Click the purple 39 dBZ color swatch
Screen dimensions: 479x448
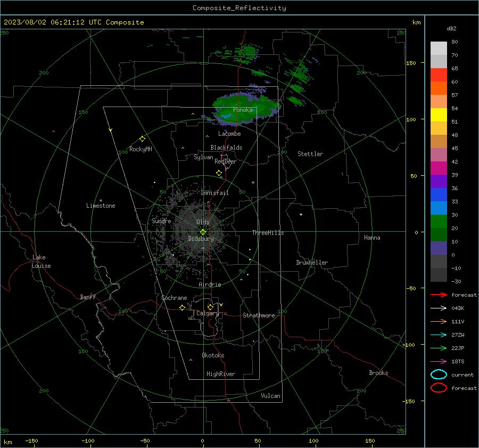439,181
